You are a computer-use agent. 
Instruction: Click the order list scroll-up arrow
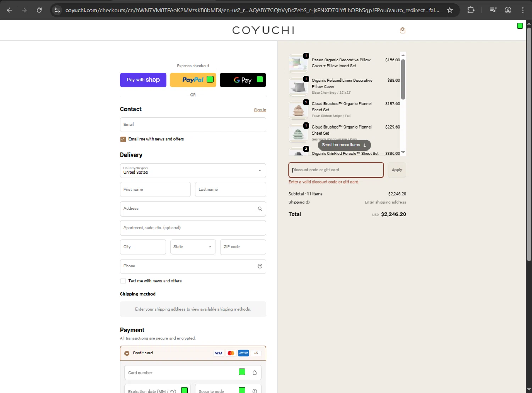pos(403,55)
